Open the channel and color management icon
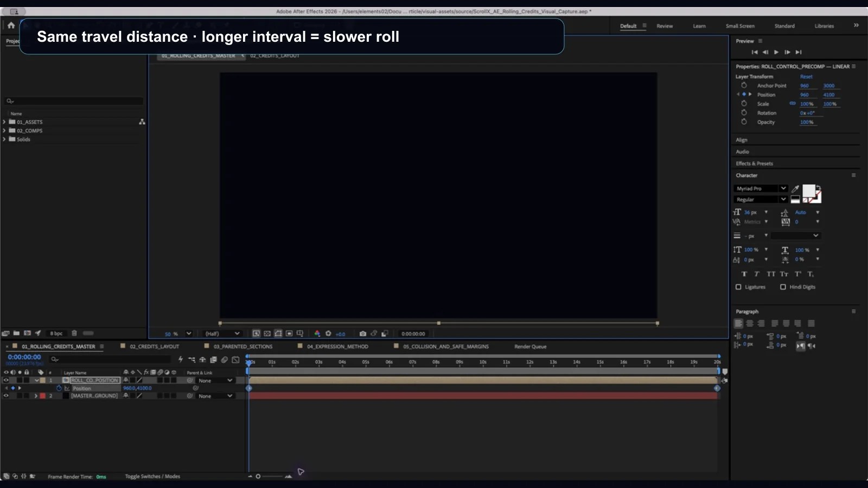Image resolution: width=868 pixels, height=488 pixels. [x=317, y=333]
